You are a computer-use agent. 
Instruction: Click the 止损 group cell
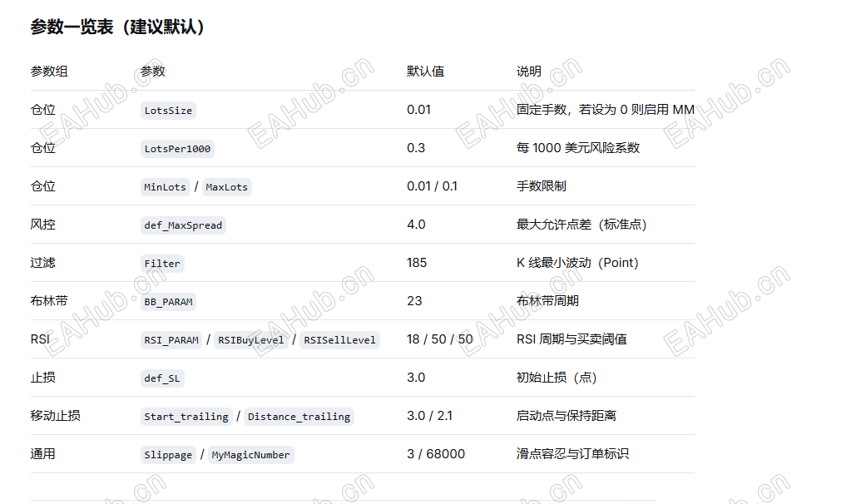pyautogui.click(x=43, y=377)
